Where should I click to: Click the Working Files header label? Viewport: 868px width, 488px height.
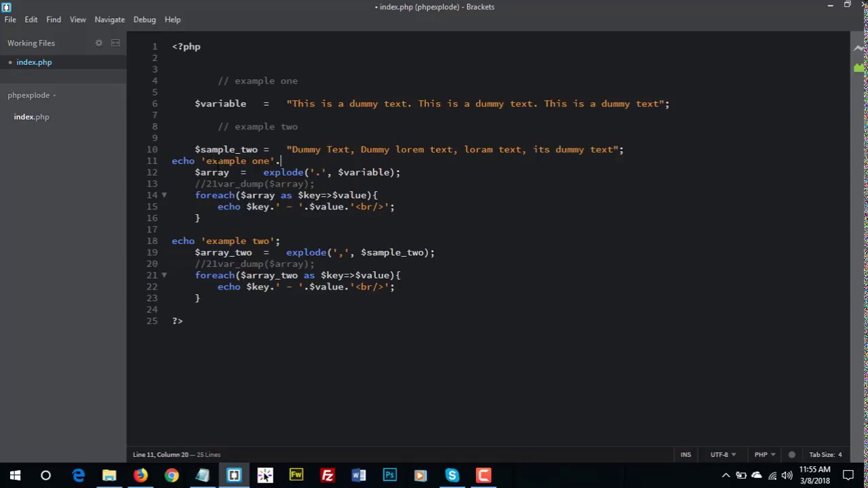click(31, 43)
